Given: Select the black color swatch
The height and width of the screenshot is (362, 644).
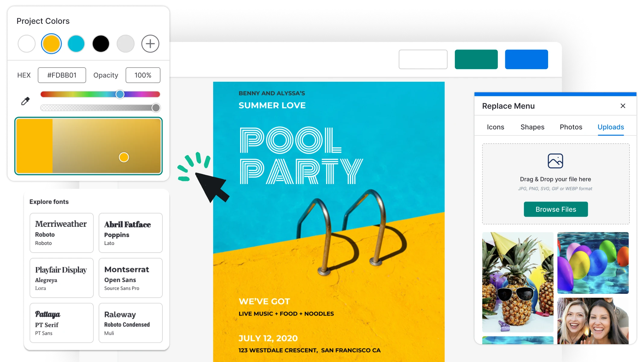Looking at the screenshot, I should (100, 43).
